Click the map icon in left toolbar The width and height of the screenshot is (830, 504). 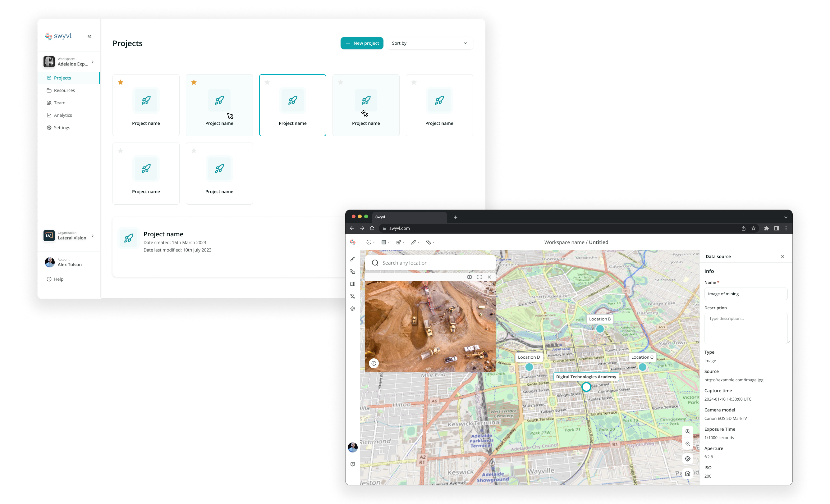pos(353,284)
